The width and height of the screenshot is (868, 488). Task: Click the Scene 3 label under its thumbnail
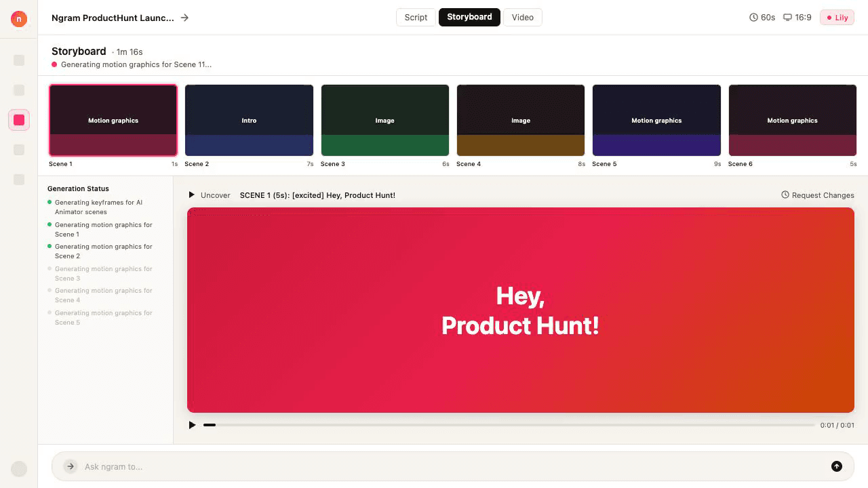point(333,164)
